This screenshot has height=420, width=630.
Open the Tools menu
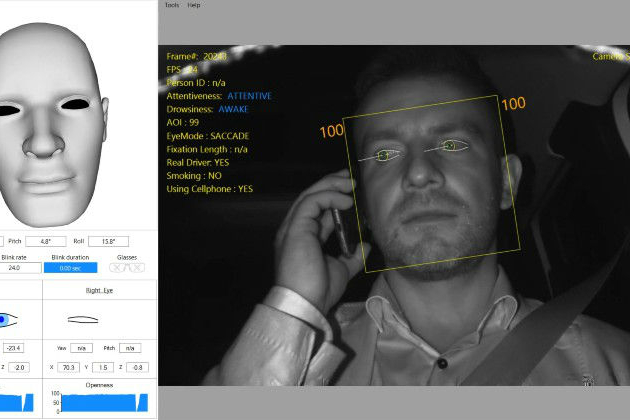[172, 5]
